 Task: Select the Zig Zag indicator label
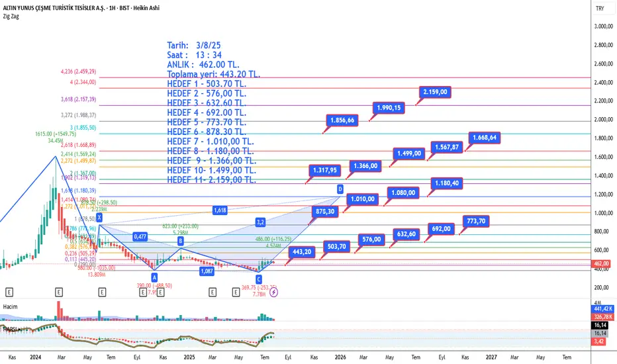point(11,17)
